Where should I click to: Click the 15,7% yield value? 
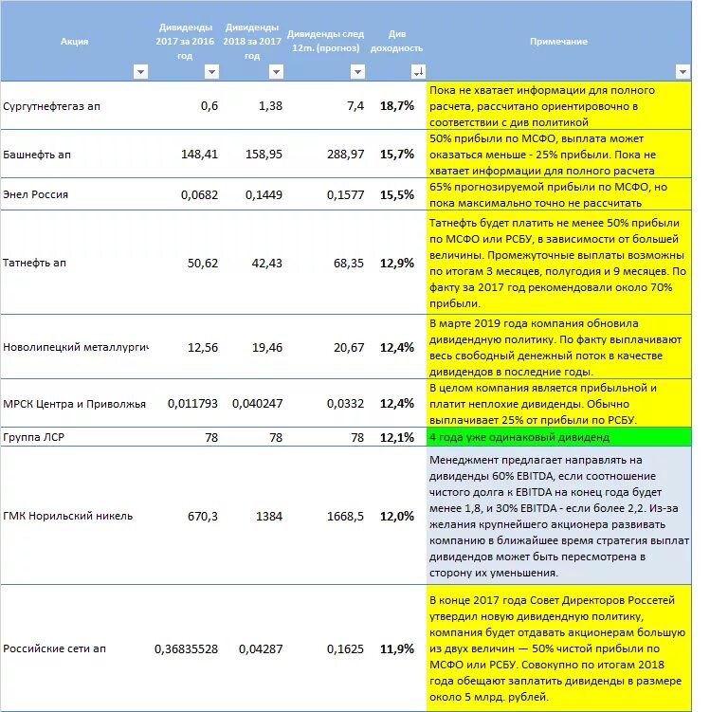pos(397,155)
